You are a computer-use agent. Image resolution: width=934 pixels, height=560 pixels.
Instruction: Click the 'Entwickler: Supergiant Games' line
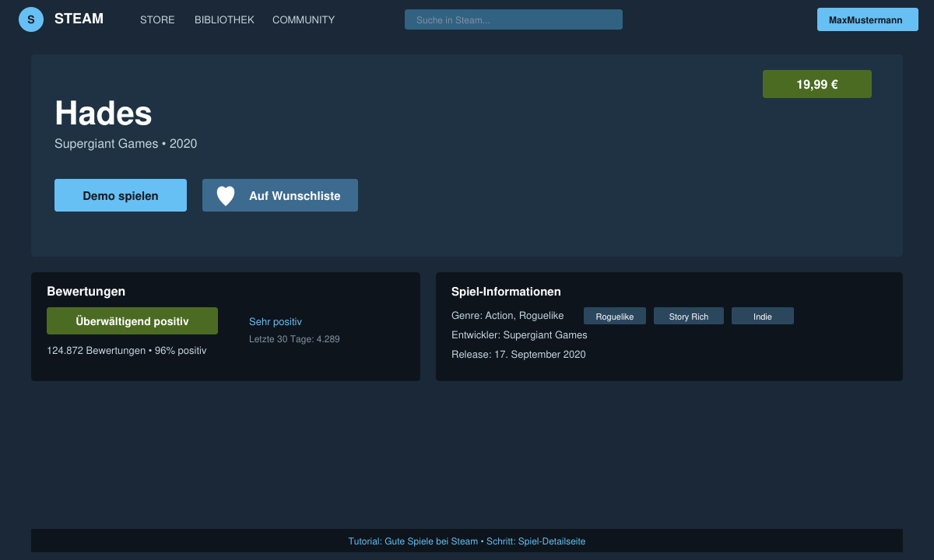pyautogui.click(x=519, y=335)
